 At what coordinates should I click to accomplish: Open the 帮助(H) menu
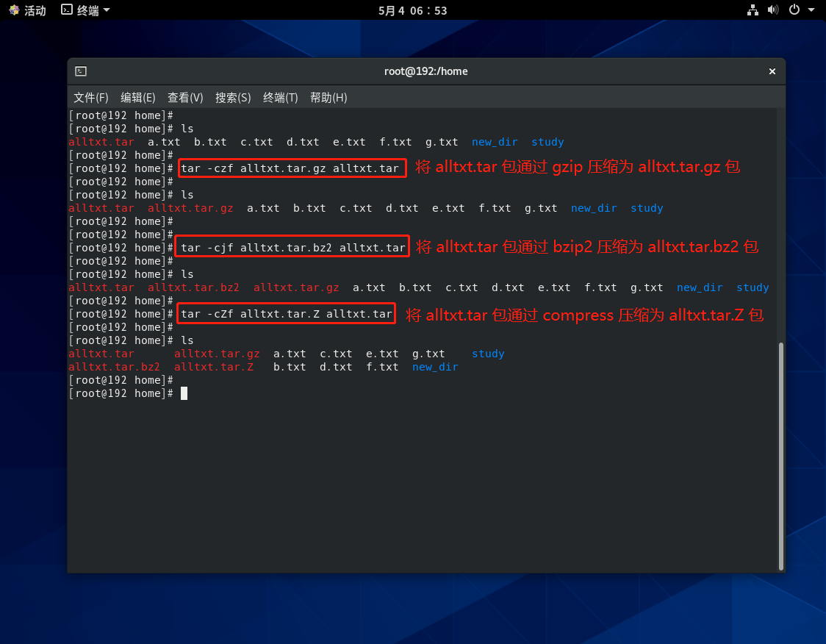328,97
